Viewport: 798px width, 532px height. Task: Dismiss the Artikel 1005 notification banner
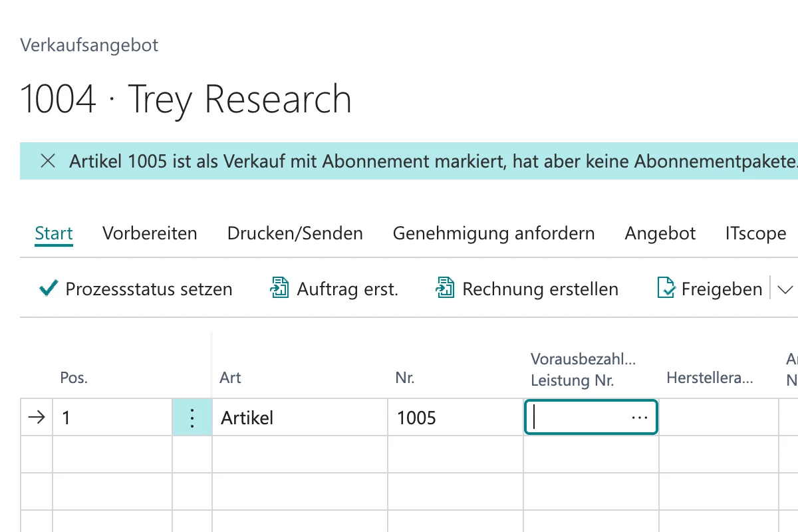[48, 161]
